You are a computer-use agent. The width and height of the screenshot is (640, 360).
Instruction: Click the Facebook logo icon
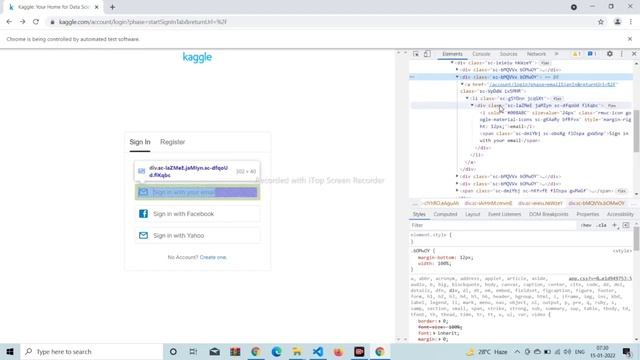point(143,214)
